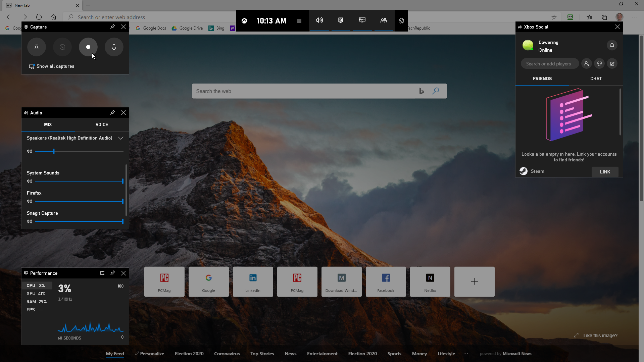This screenshot has height=362, width=644.
Task: Open the Download Wind... quick link tile
Action: (x=341, y=282)
